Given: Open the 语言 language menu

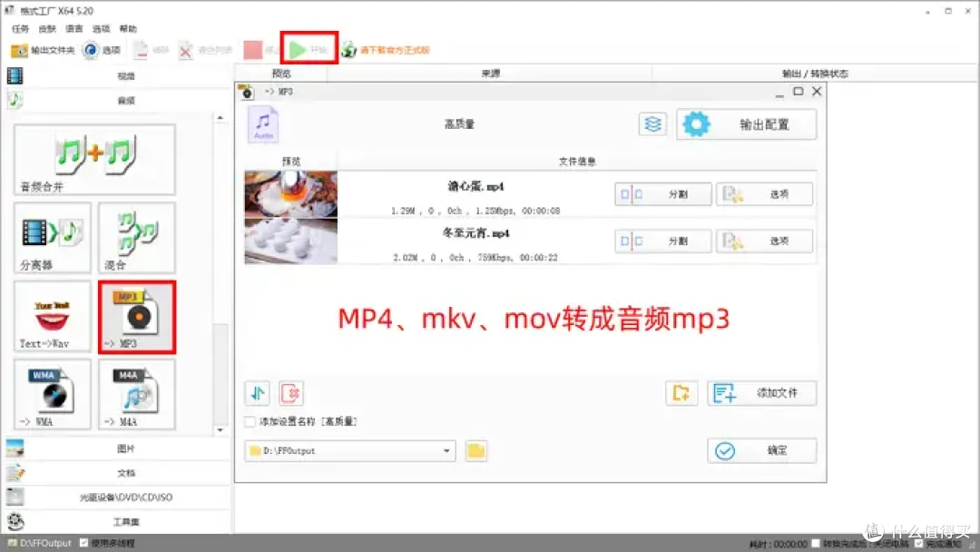Looking at the screenshot, I should coord(73,29).
